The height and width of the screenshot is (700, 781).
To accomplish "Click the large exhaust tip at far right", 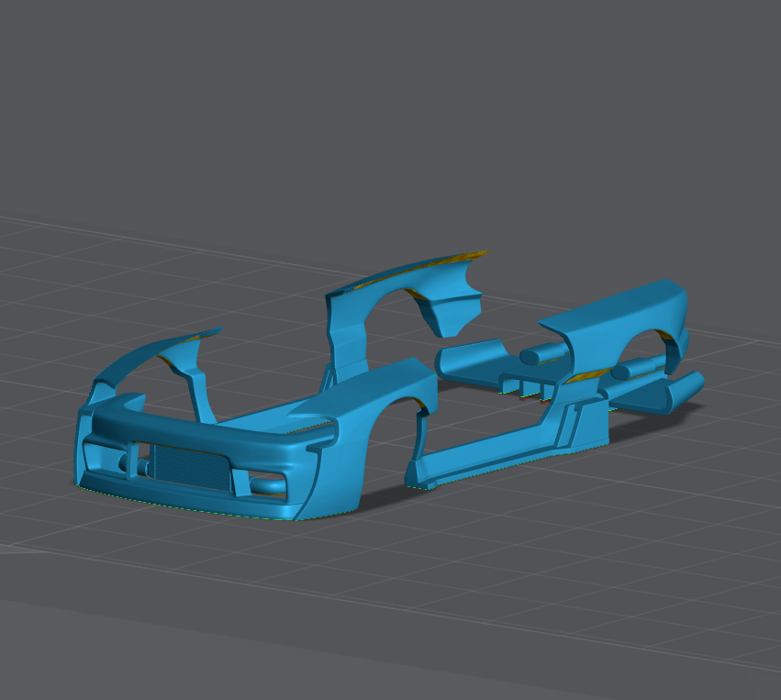I will (677, 392).
